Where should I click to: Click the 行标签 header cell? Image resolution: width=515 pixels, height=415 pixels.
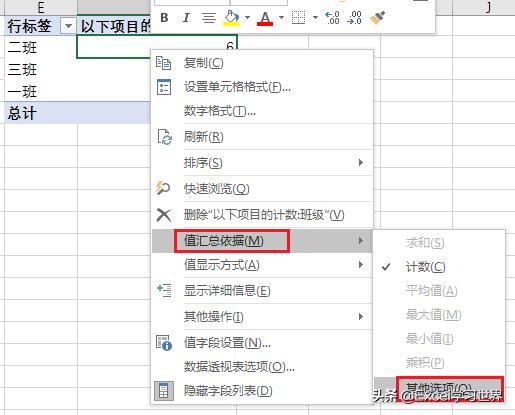41,26
